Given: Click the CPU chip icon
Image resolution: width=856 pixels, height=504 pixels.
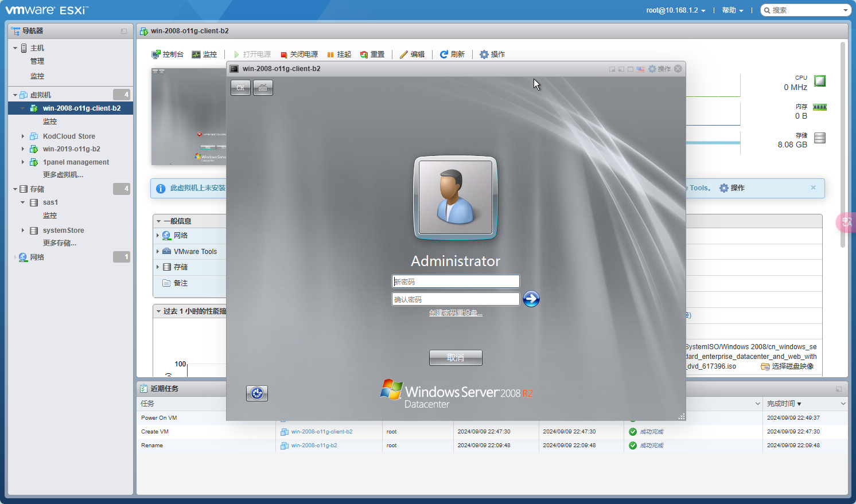Looking at the screenshot, I should (820, 81).
